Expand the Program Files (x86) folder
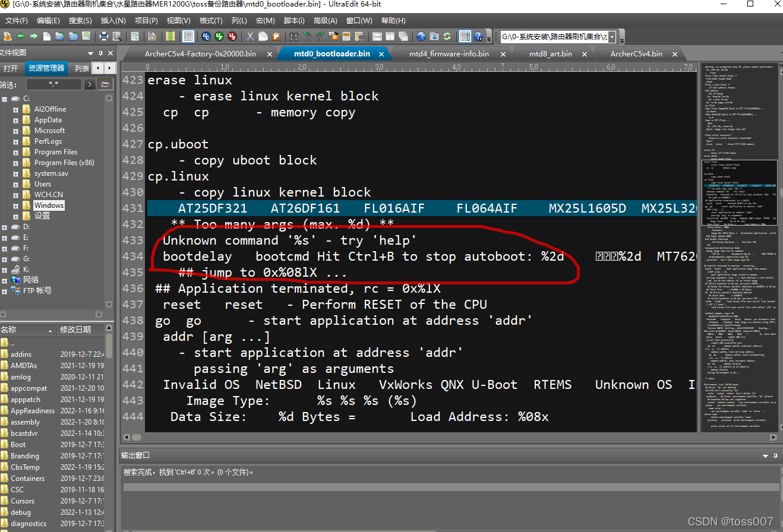 point(16,163)
